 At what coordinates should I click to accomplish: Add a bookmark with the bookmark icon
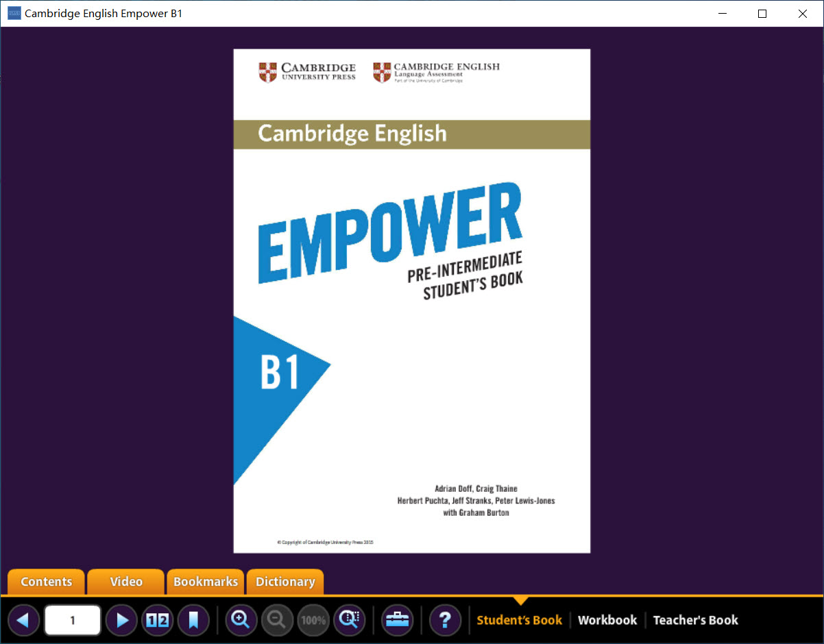(193, 621)
